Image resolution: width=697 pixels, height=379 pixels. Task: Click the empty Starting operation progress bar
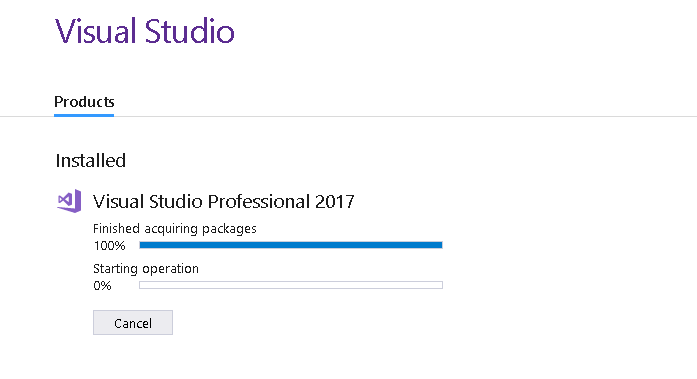point(291,285)
